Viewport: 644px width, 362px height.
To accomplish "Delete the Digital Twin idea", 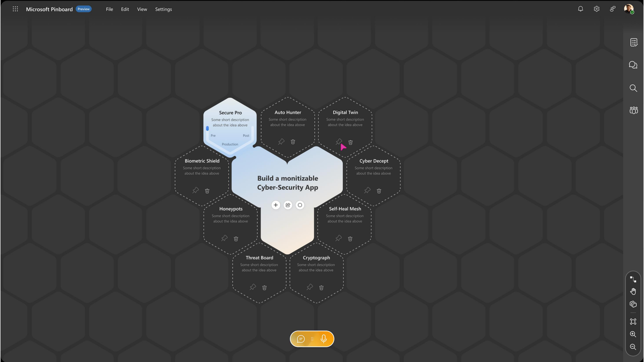I will tap(351, 142).
